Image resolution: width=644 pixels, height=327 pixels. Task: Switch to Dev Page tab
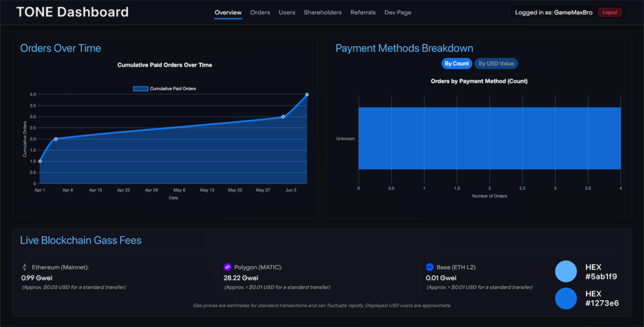(x=398, y=12)
